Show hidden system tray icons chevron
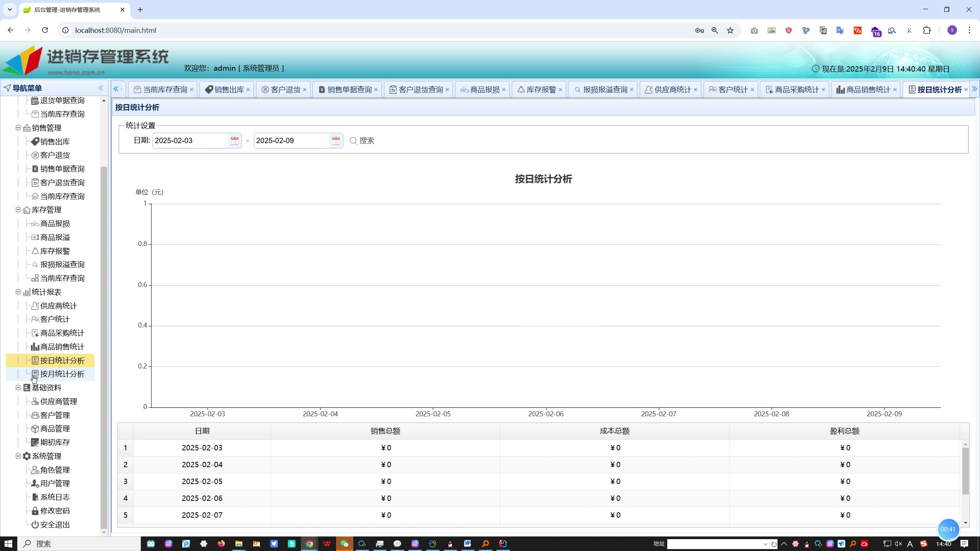The width and height of the screenshot is (980, 551). (x=784, y=544)
